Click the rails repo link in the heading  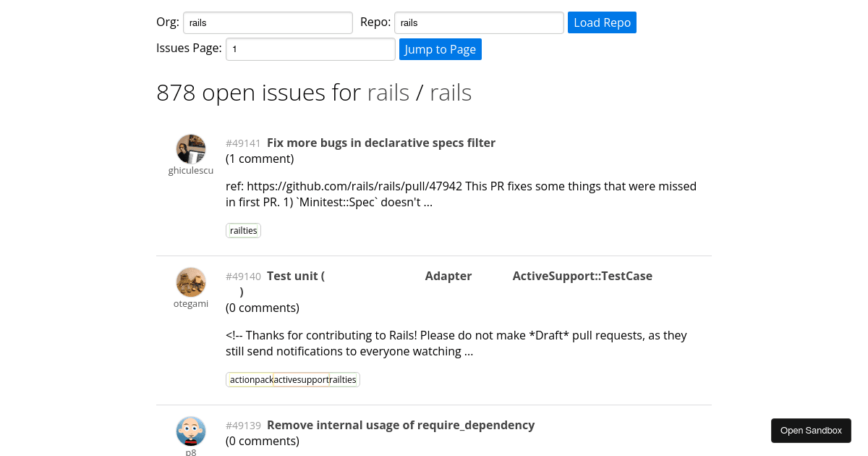(450, 92)
